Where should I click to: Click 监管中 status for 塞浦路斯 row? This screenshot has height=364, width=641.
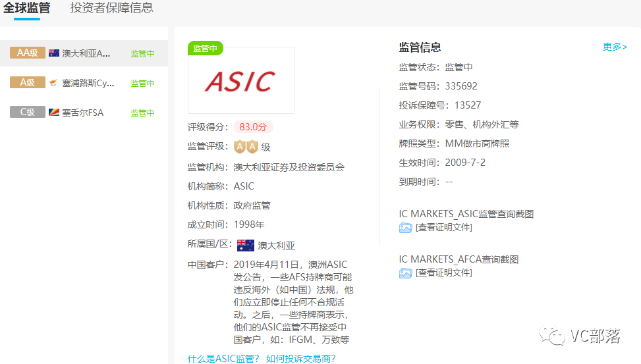pos(143,84)
